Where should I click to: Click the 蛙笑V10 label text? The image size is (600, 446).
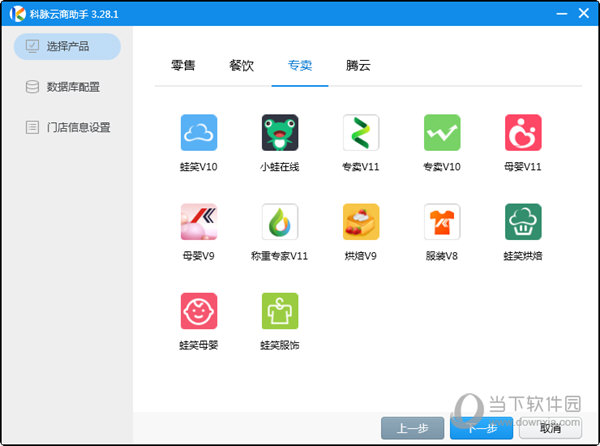199,167
